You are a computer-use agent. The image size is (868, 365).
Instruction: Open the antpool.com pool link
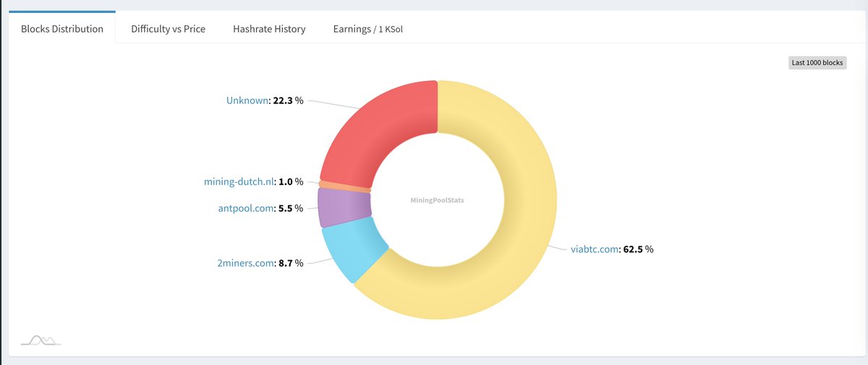pos(247,208)
